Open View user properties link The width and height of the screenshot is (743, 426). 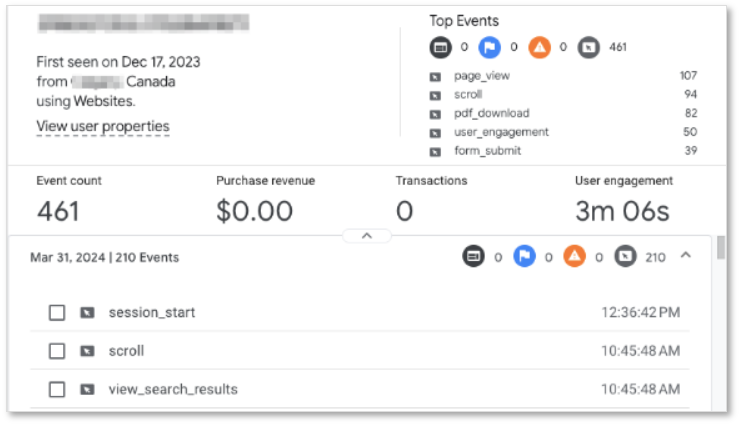point(103,127)
